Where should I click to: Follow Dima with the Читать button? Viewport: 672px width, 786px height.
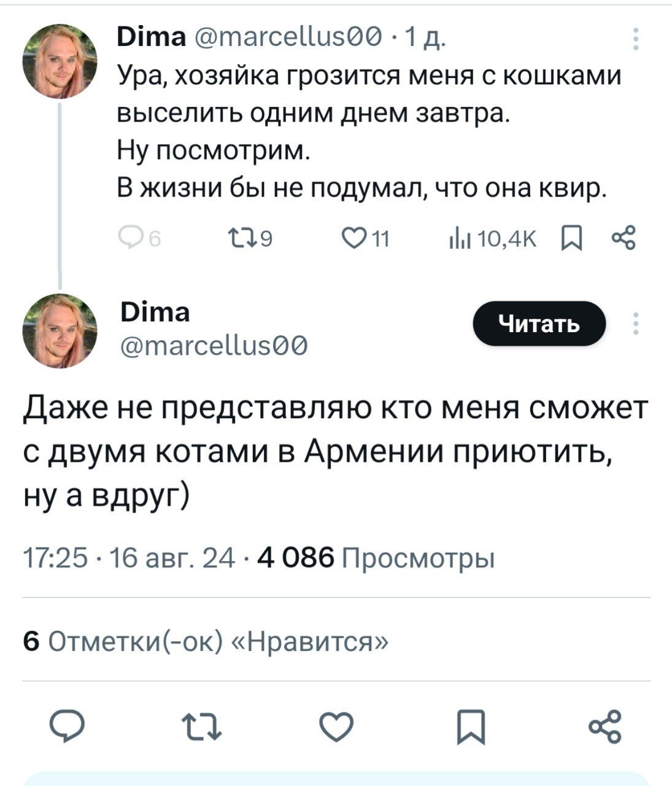tap(539, 324)
